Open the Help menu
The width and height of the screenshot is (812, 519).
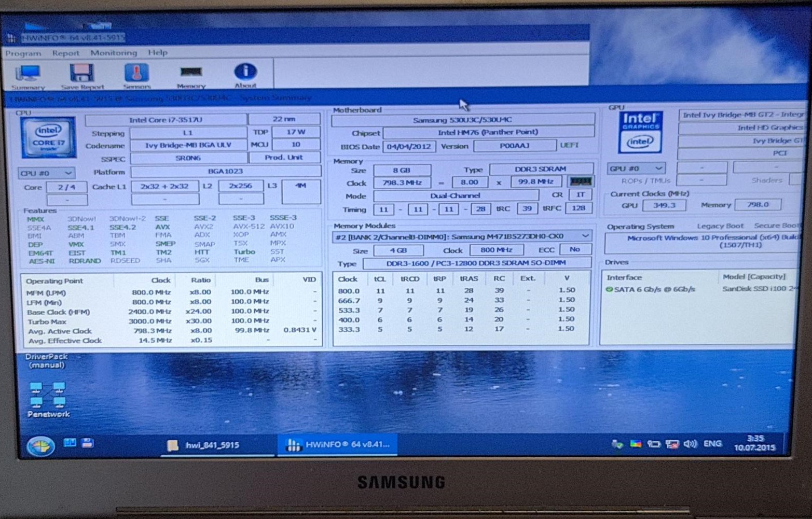click(158, 52)
